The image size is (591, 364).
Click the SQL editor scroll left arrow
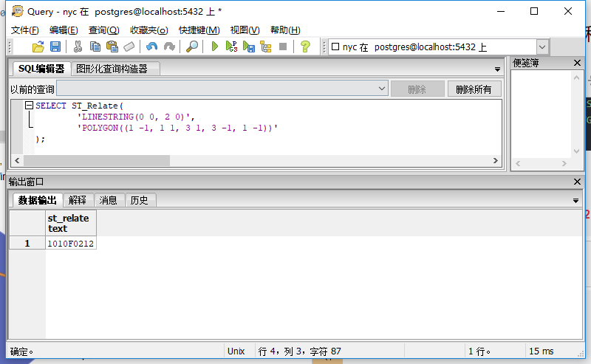coord(17,160)
